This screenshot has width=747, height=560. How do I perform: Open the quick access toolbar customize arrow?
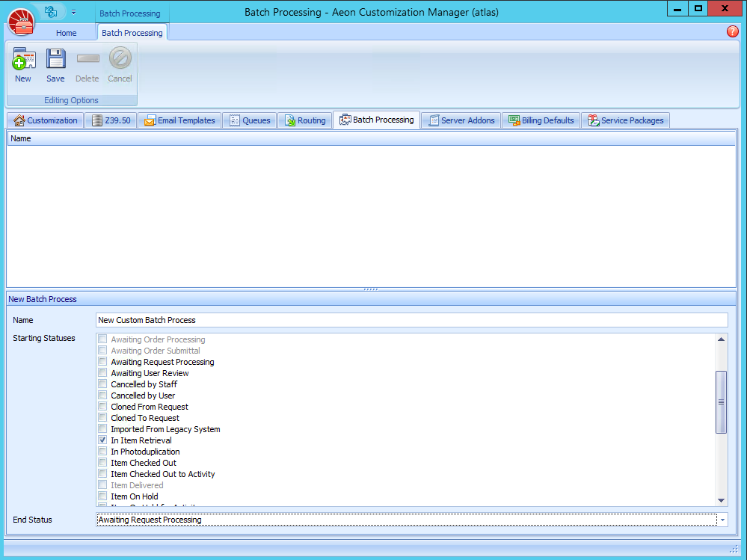click(73, 12)
